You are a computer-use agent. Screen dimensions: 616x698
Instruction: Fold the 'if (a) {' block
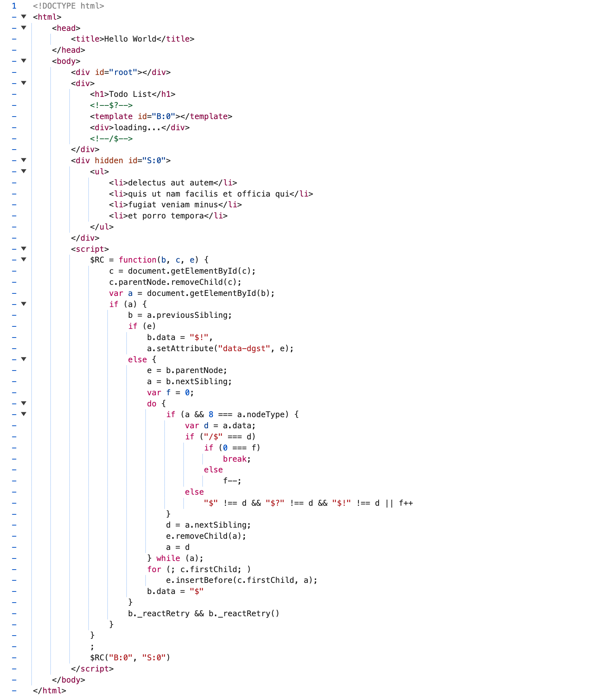click(24, 304)
